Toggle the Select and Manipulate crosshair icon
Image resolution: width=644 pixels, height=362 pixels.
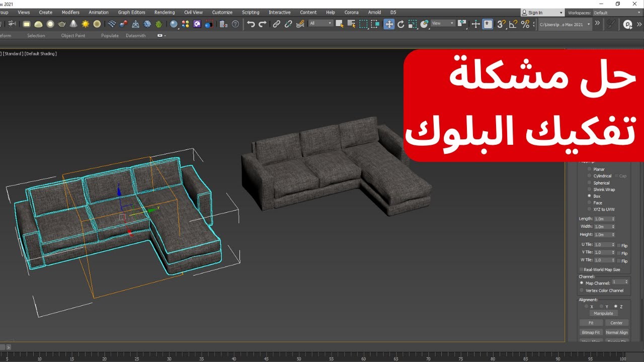coord(475,24)
